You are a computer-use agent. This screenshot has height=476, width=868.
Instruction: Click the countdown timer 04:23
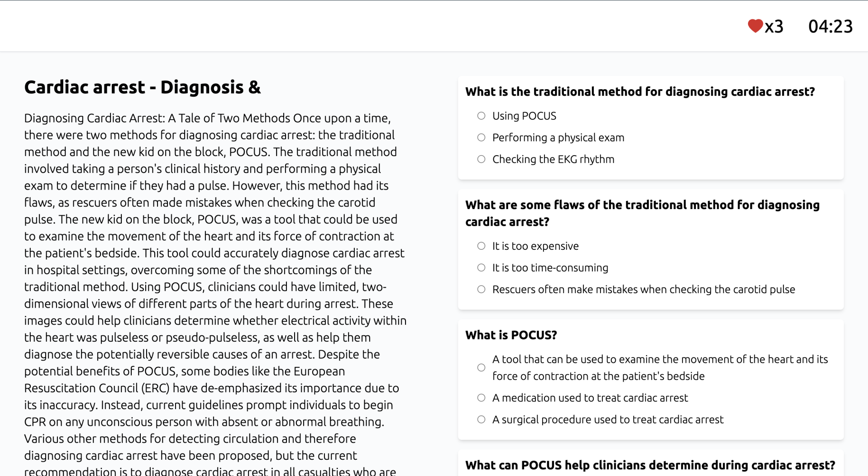click(830, 26)
